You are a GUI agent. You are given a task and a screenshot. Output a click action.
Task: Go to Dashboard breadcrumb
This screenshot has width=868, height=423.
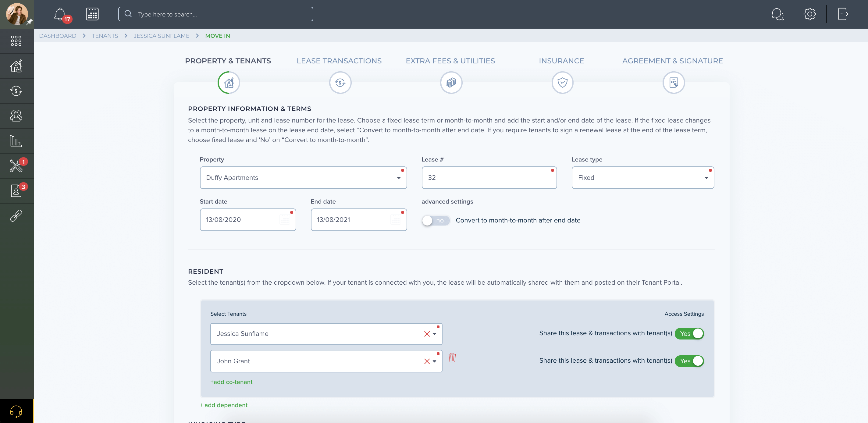click(58, 36)
